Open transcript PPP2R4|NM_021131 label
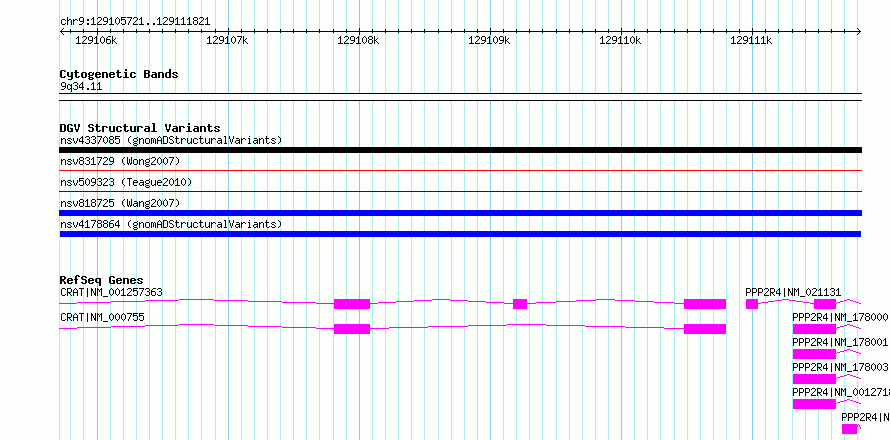This screenshot has height=440, width=890. (x=793, y=292)
